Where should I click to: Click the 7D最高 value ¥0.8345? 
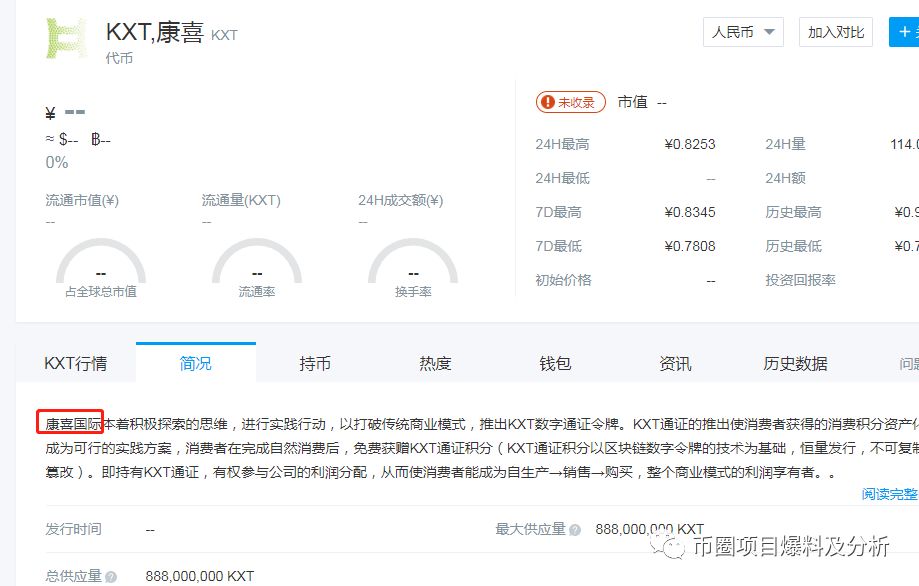pos(690,212)
